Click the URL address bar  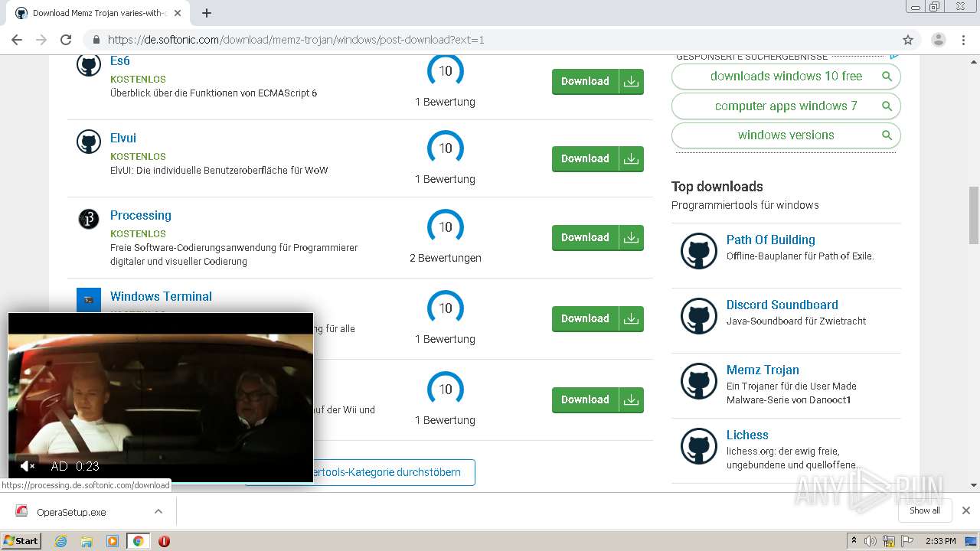click(490, 40)
